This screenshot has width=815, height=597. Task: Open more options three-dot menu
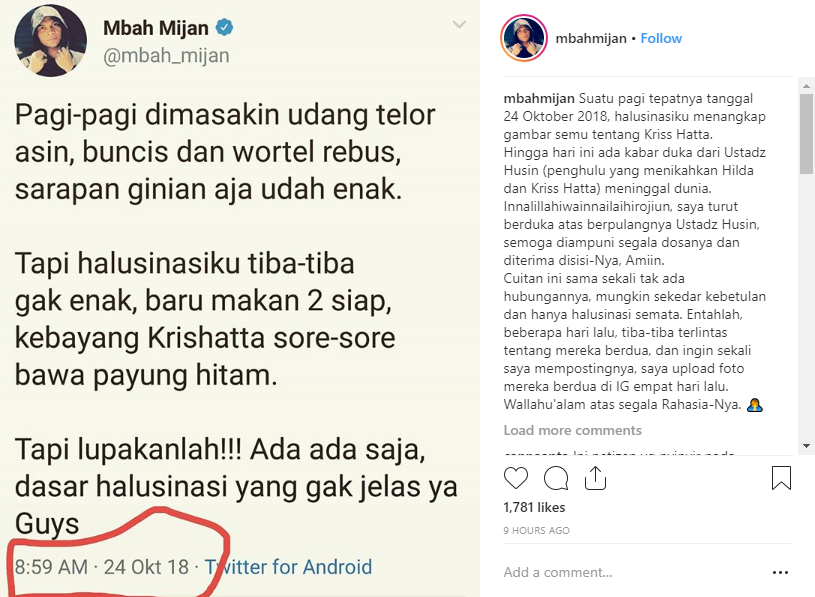pos(780,573)
